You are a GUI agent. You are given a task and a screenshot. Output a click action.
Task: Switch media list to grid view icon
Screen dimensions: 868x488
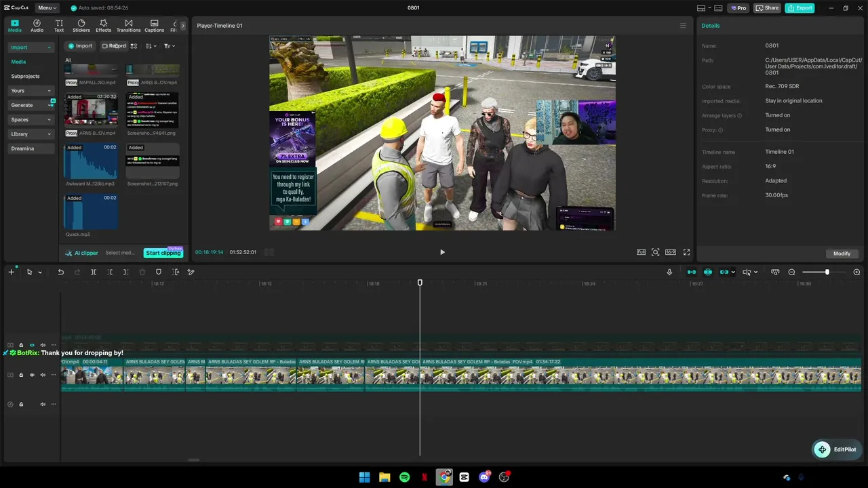(x=134, y=46)
